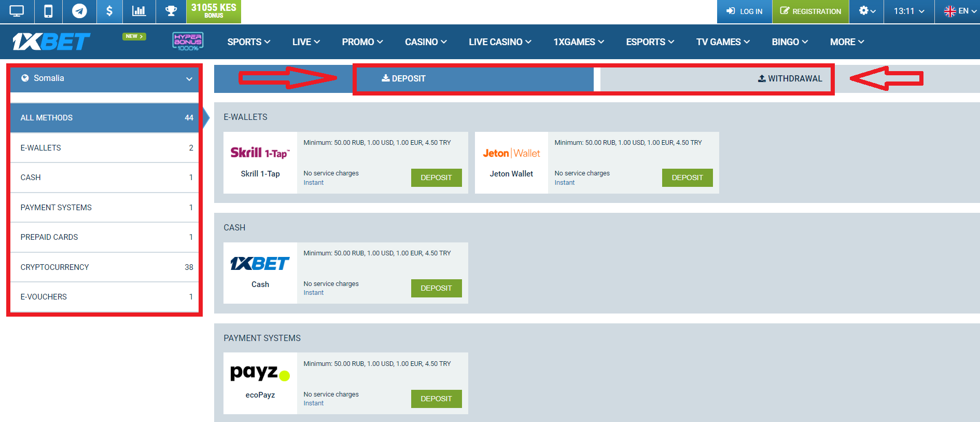
Task: Click DEPOSIT button for Cash
Action: click(x=436, y=288)
